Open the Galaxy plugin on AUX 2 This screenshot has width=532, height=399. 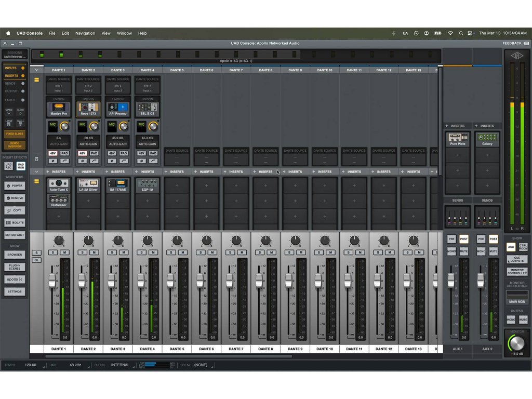pyautogui.click(x=487, y=139)
